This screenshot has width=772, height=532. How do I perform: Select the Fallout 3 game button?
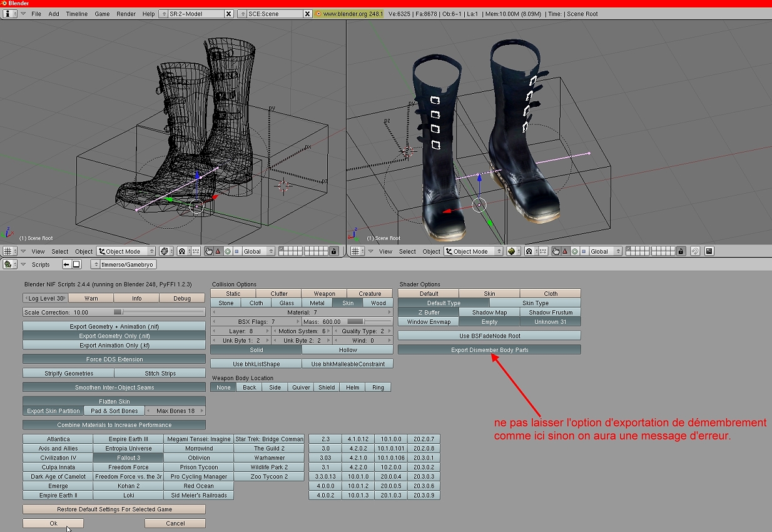[x=128, y=458]
